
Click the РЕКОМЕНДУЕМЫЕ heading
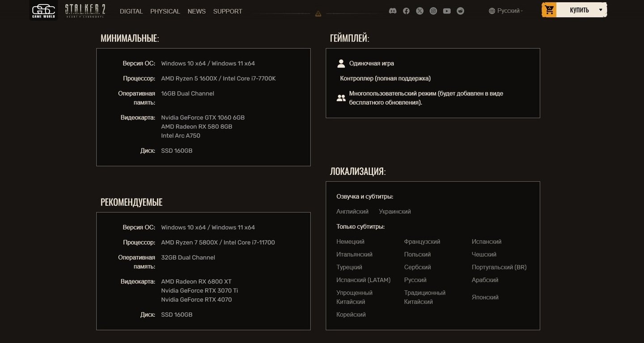(x=131, y=202)
